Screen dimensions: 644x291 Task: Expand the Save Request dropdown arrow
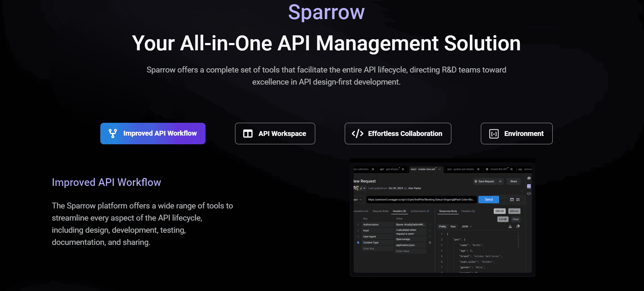500,181
